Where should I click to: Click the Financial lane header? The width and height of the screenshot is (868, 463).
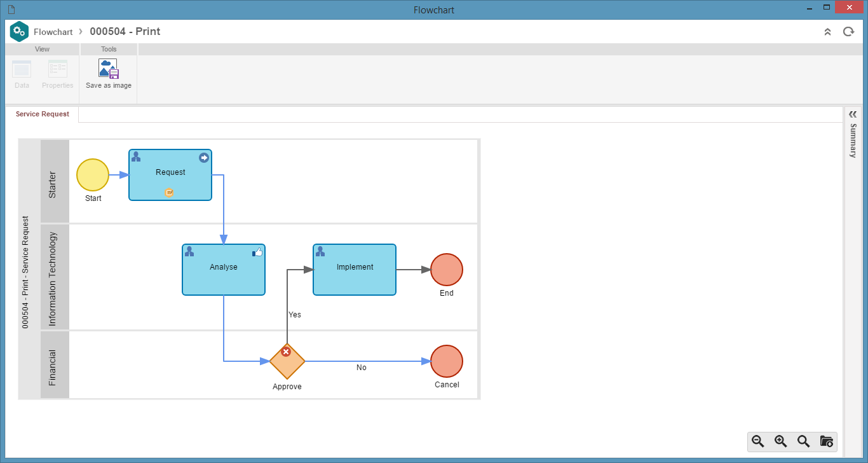[x=55, y=364]
